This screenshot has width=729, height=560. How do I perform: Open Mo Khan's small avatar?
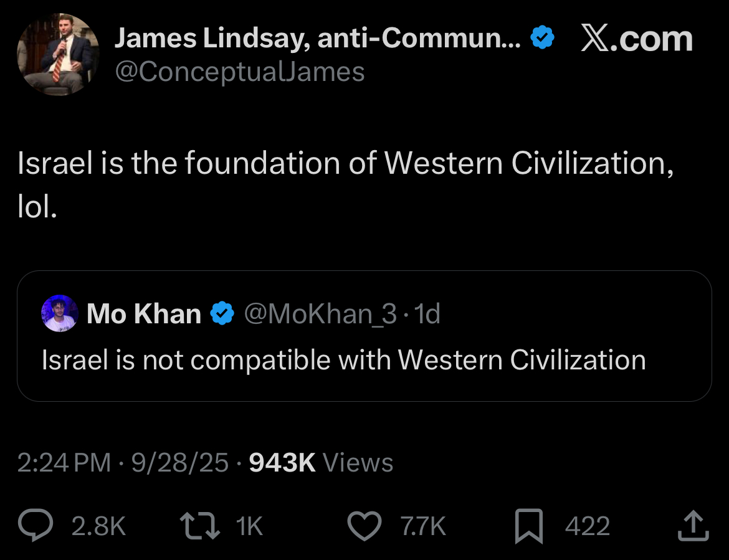(x=60, y=313)
